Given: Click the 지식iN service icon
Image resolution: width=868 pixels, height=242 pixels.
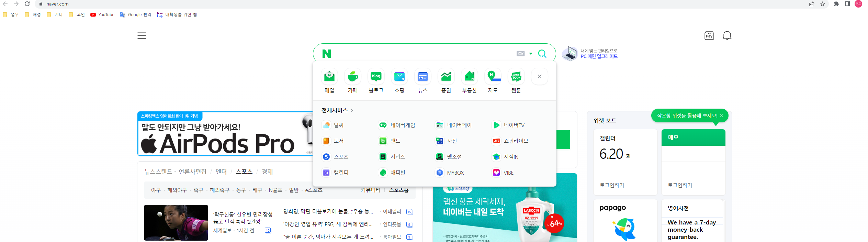Looking at the screenshot, I should coord(496,157).
